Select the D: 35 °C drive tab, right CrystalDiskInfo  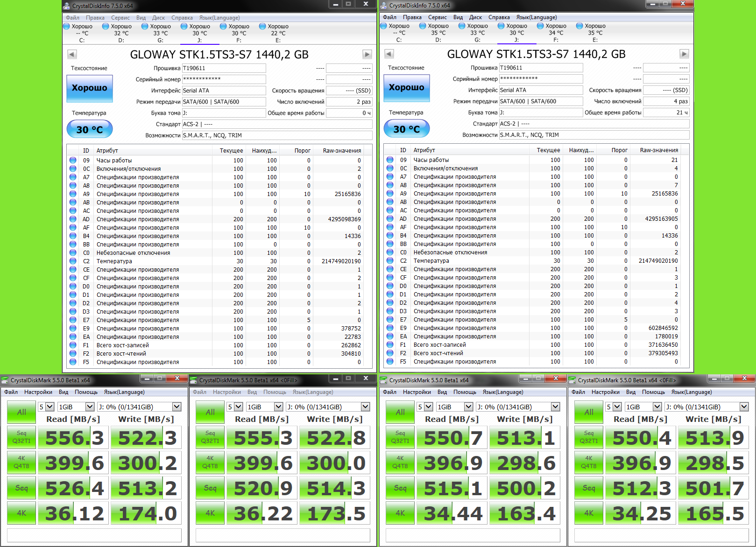point(438,33)
